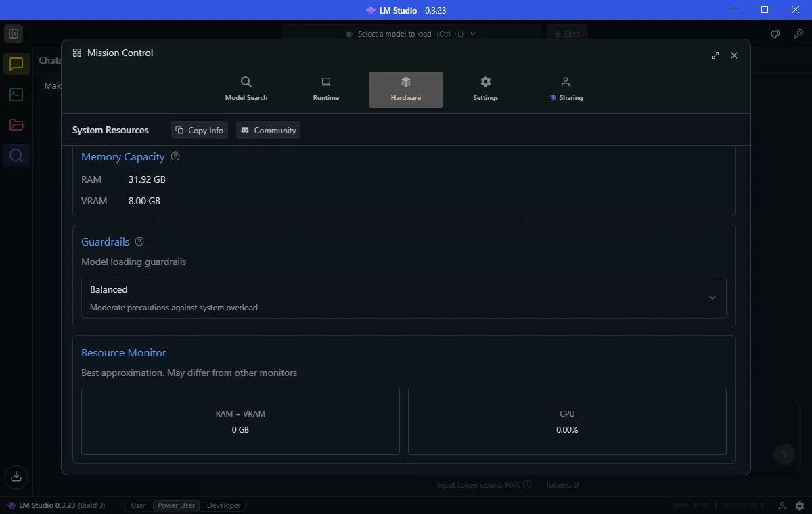Image resolution: width=812 pixels, height=514 pixels.
Task: Click the downloads icon at bottom left
Action: (16, 477)
